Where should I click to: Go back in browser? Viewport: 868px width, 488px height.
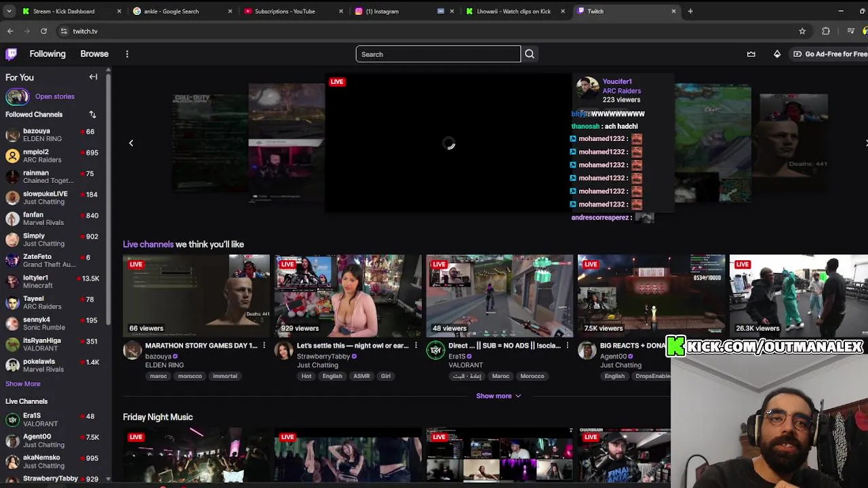(x=10, y=31)
